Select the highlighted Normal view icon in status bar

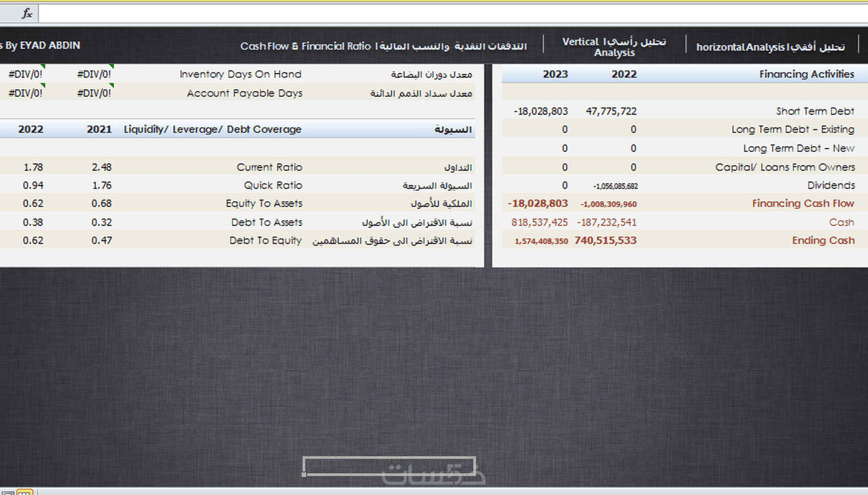(x=25, y=492)
